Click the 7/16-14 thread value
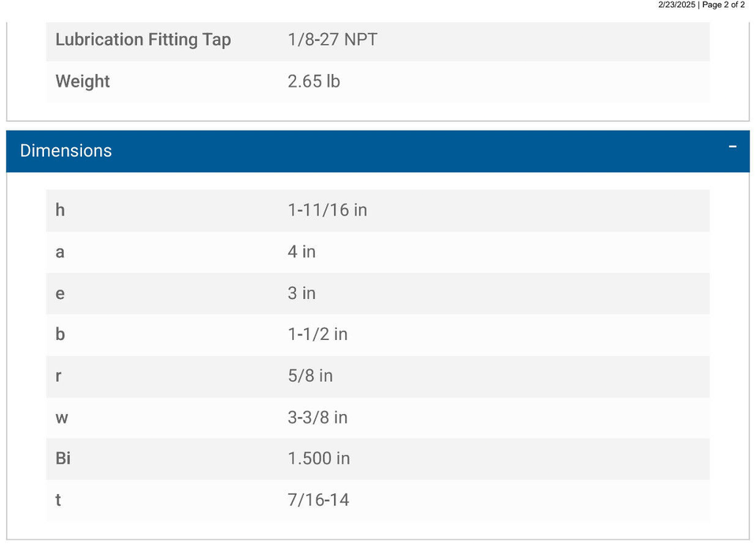 point(318,500)
